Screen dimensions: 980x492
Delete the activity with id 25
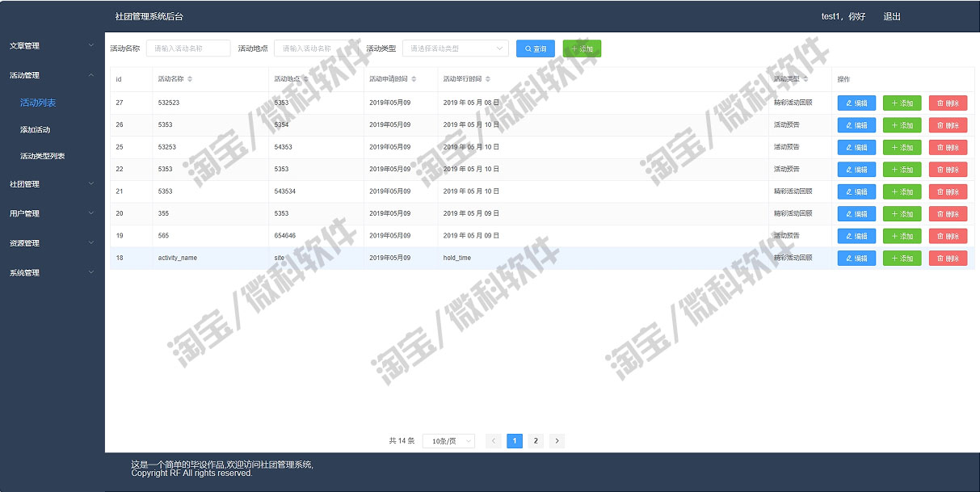[948, 147]
